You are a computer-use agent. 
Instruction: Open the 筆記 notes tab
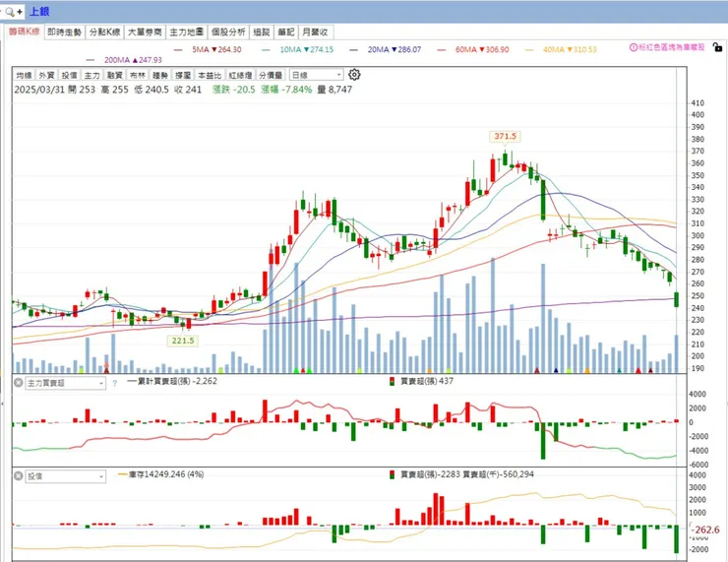click(286, 32)
